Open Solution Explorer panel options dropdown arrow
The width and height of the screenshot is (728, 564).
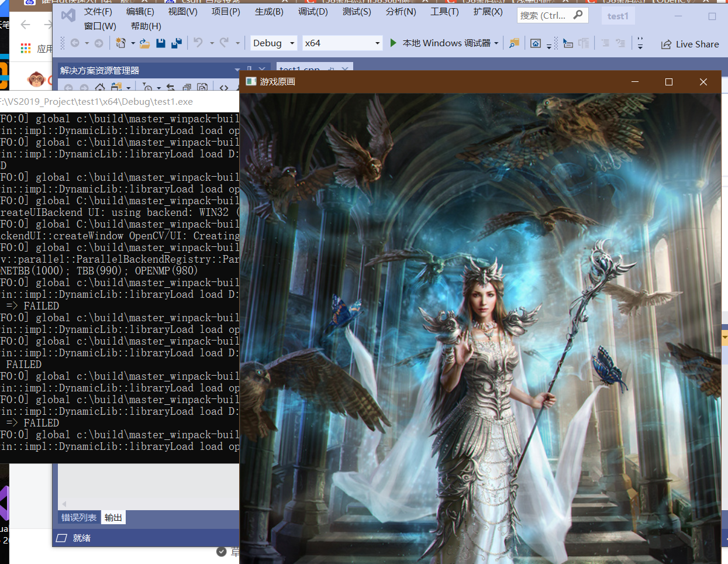pos(237,70)
